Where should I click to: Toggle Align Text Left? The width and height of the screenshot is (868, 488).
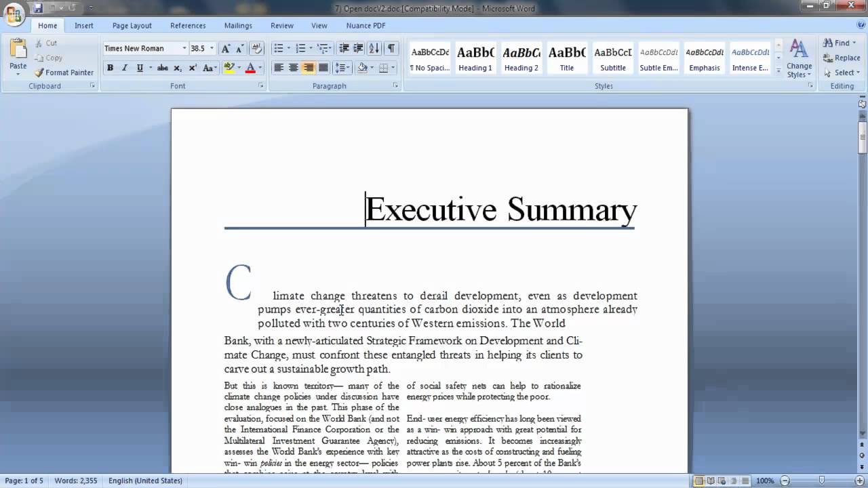(x=278, y=68)
